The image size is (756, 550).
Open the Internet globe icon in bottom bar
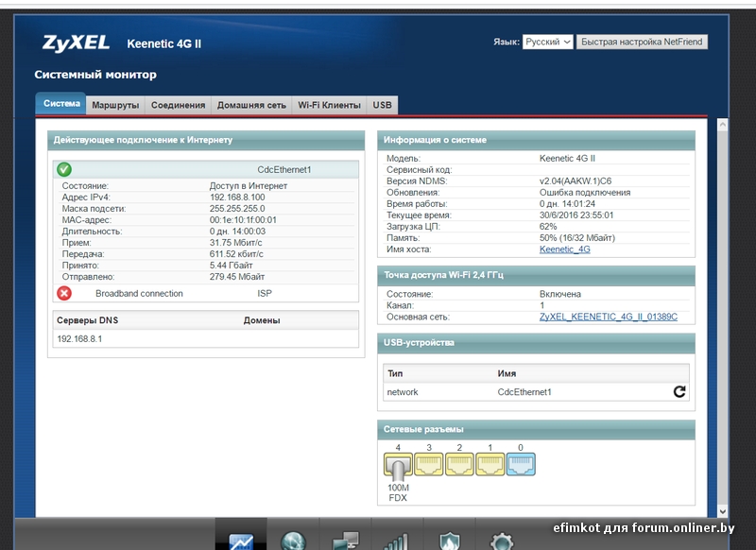point(293,540)
